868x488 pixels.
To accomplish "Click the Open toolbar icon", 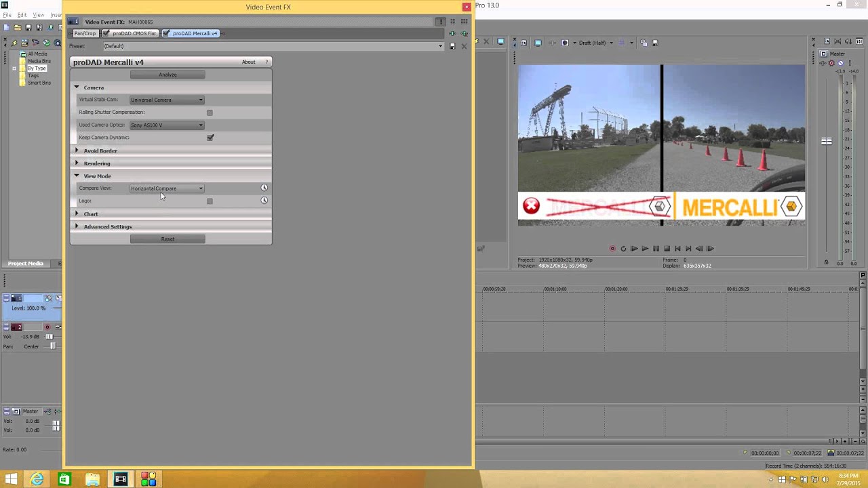I will point(18,27).
